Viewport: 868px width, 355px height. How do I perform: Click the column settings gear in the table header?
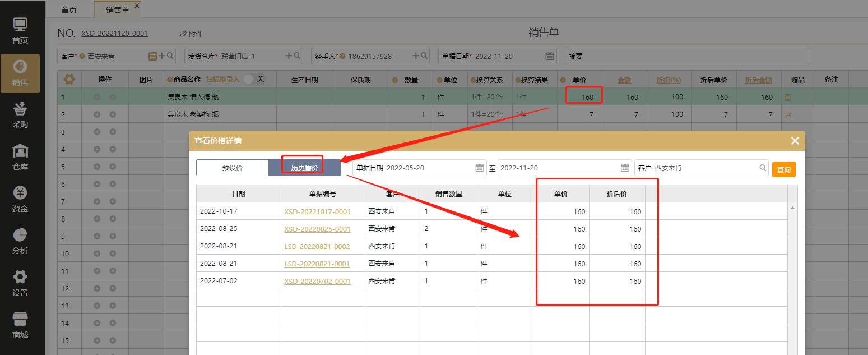coord(69,79)
